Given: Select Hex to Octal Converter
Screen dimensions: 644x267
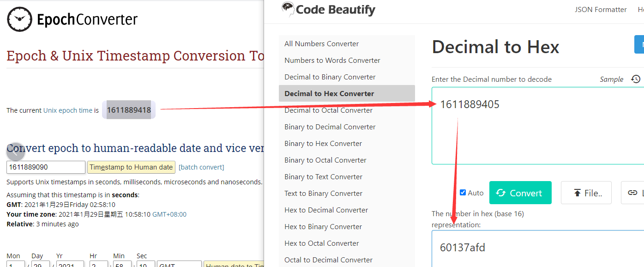Looking at the screenshot, I should pos(347,243).
